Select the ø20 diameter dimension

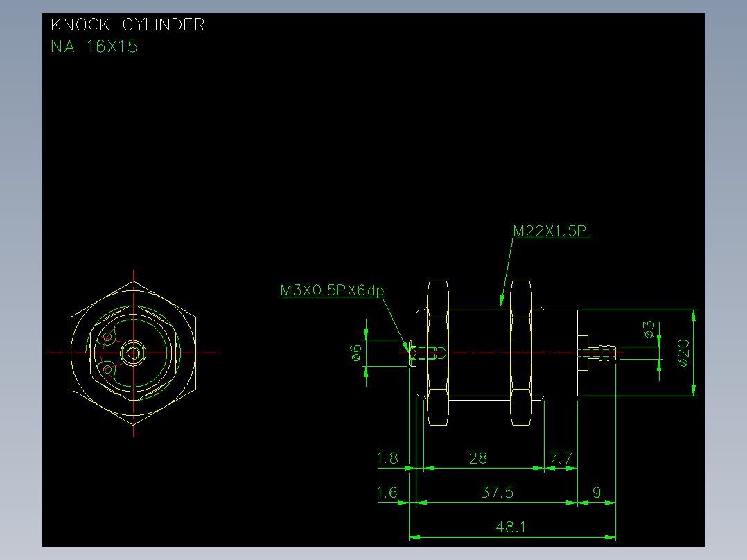[683, 353]
